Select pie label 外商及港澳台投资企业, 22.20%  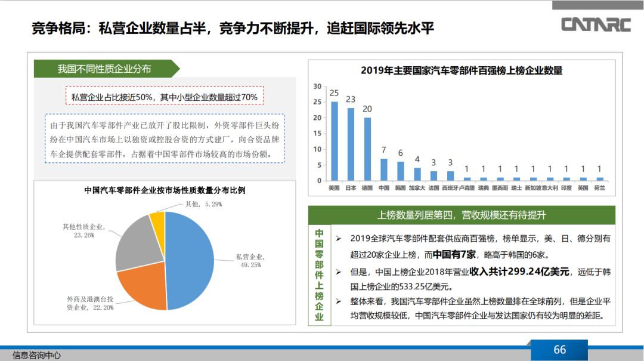coord(90,303)
